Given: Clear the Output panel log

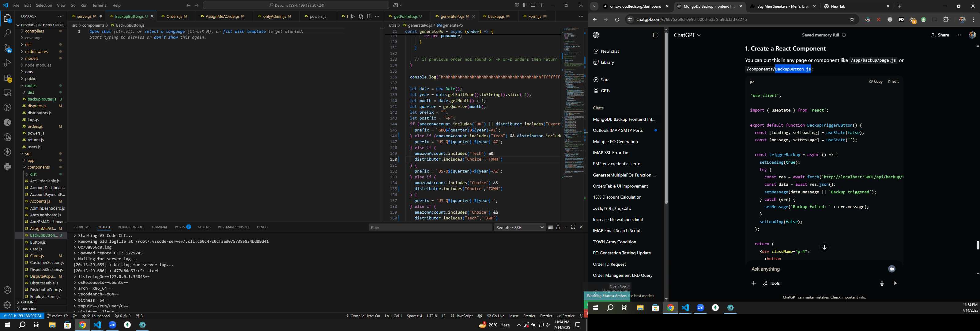Looking at the screenshot, I should pyautogui.click(x=551, y=227).
